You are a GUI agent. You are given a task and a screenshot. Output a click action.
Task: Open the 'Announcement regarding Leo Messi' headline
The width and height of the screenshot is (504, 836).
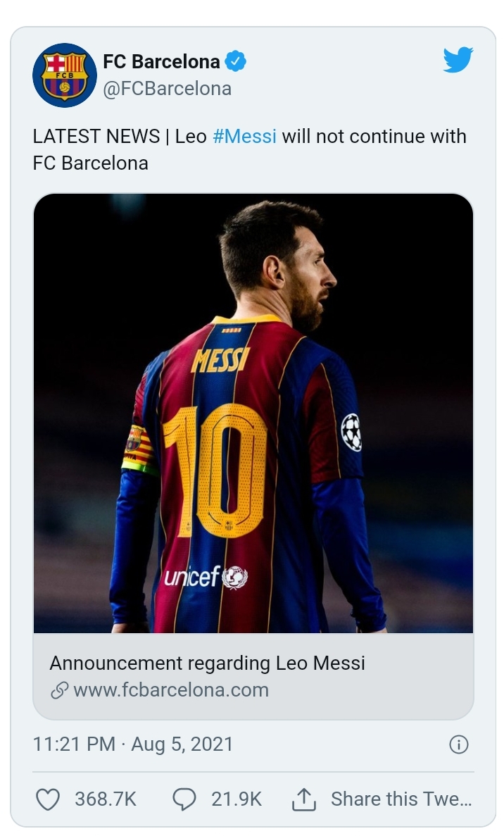(207, 663)
